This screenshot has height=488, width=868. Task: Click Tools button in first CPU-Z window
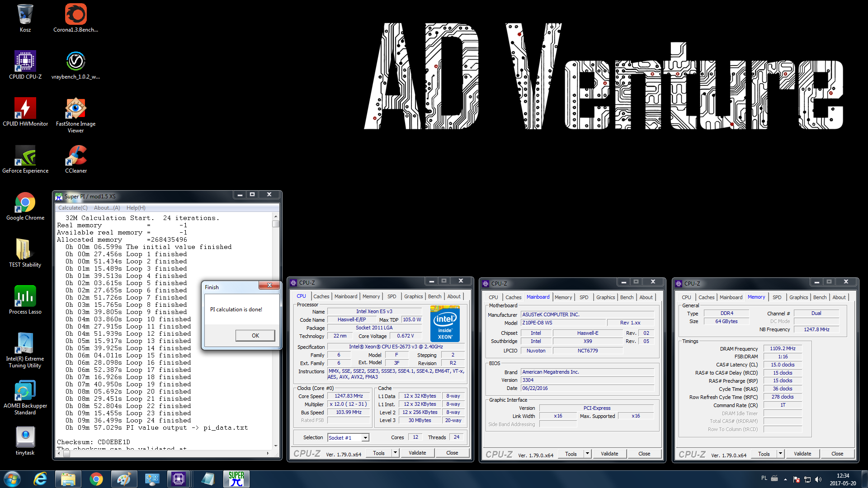pos(379,453)
